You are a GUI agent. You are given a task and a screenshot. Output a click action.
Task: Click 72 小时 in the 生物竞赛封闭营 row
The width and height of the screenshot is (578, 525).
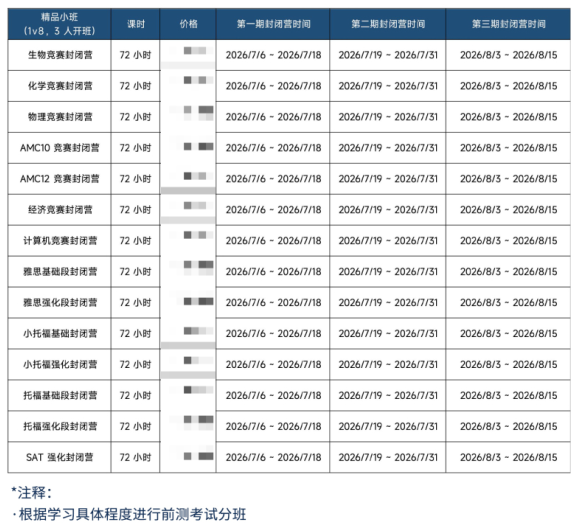(x=135, y=55)
